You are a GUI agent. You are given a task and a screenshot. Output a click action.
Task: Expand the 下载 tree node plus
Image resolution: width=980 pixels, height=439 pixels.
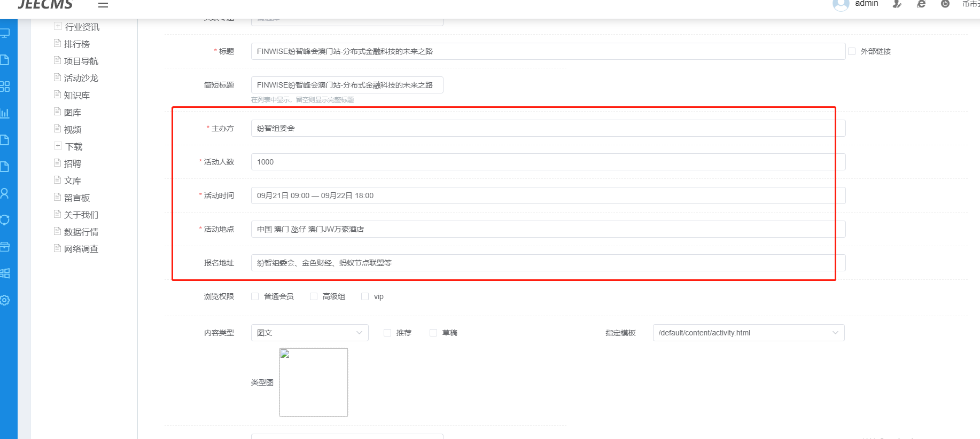pyautogui.click(x=58, y=146)
